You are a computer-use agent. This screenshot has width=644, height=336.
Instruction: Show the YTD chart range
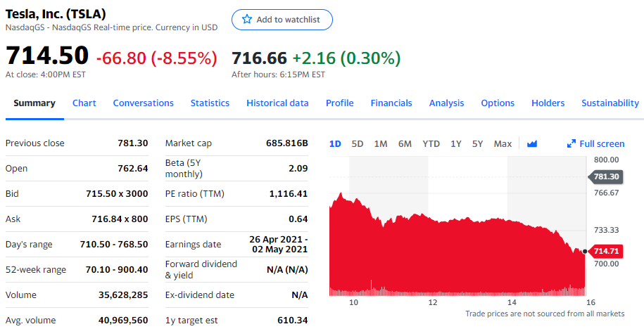click(x=431, y=144)
